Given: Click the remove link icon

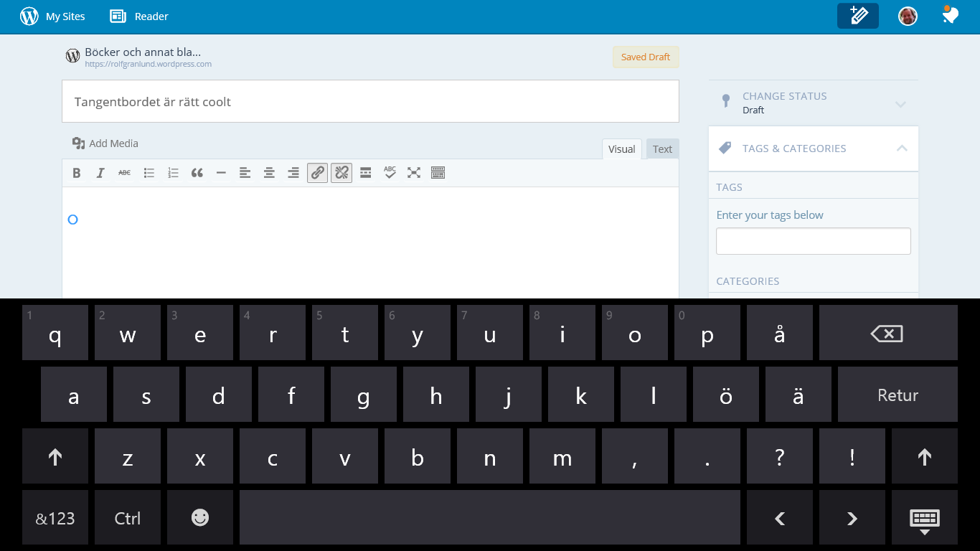Looking at the screenshot, I should (x=341, y=173).
